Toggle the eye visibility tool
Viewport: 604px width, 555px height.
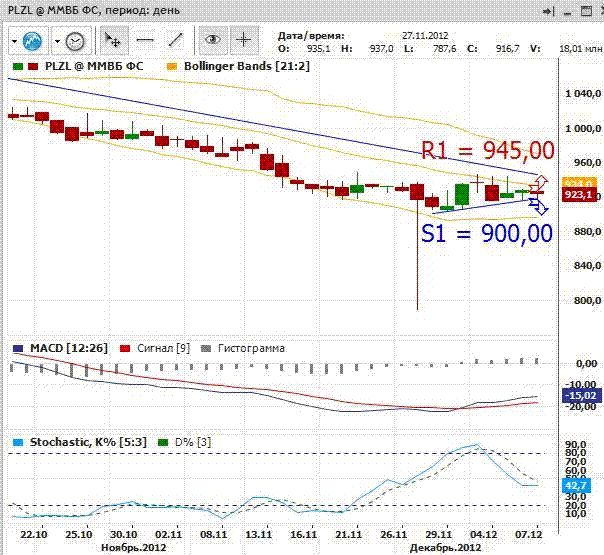click(x=213, y=39)
